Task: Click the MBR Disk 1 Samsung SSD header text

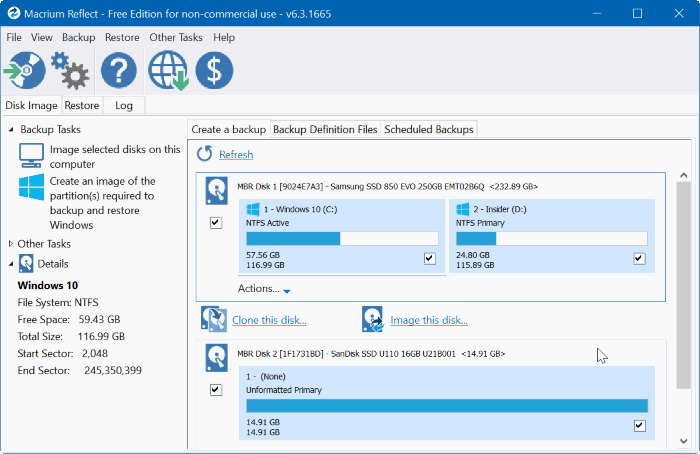Action: (x=388, y=186)
